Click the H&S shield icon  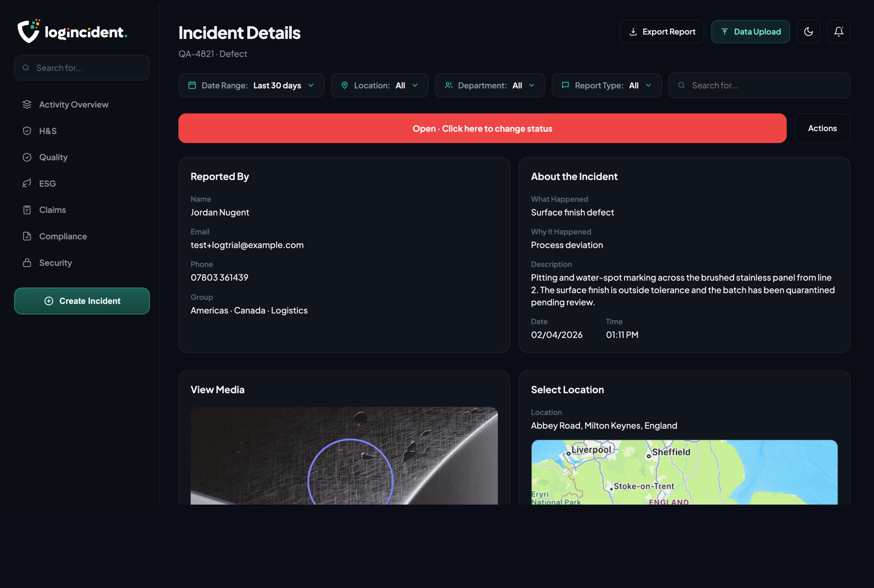pos(27,131)
